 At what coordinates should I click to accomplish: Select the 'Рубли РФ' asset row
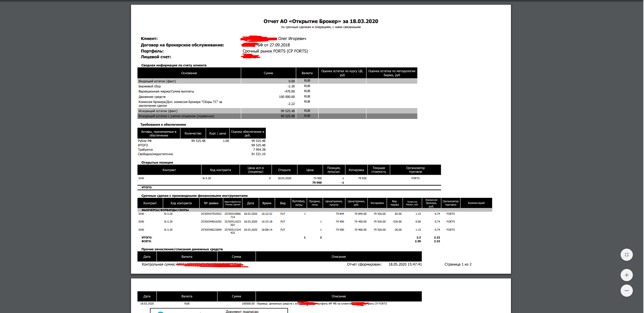click(201, 141)
